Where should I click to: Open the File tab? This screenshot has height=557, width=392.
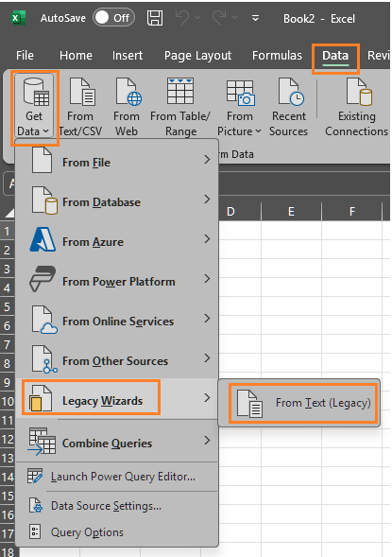pos(25,56)
